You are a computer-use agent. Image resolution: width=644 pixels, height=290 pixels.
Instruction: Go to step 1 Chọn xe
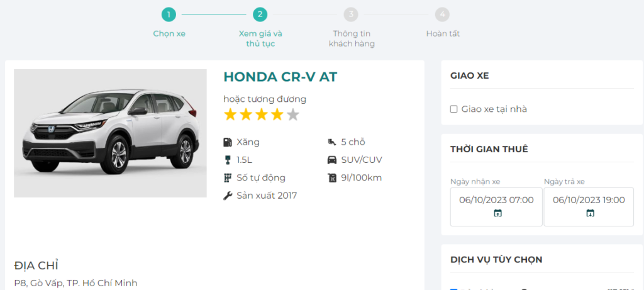[x=169, y=14]
